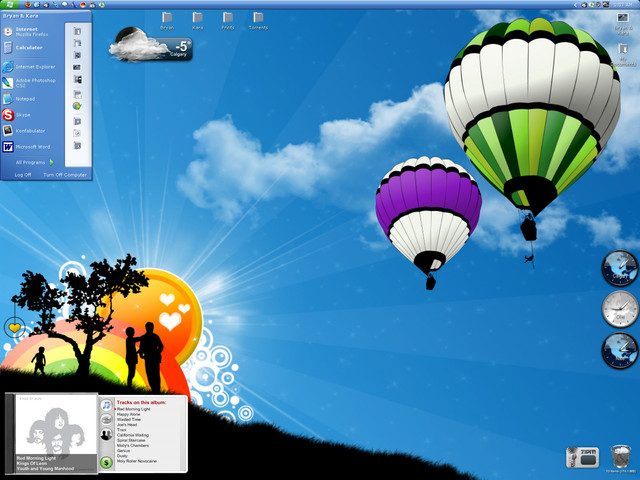Image resolution: width=640 pixels, height=480 pixels.
Task: Click the colorful Windows flag icon in right column
Action: [x=77, y=106]
